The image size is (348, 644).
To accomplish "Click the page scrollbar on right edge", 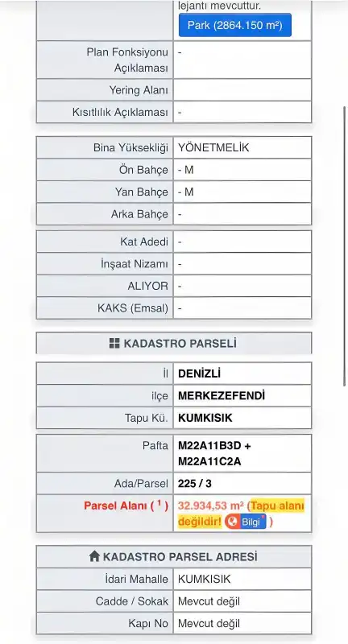I will (344, 246).
